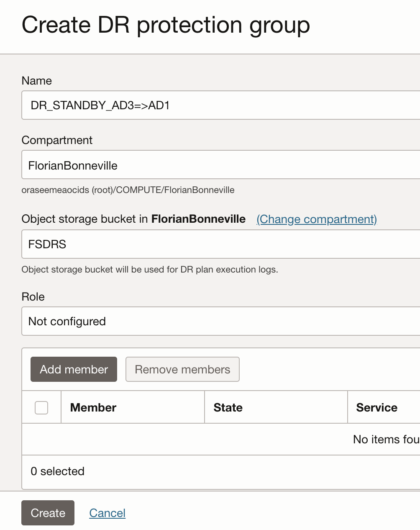
Task: Click the compartment path text below Compartment
Action: (x=128, y=190)
